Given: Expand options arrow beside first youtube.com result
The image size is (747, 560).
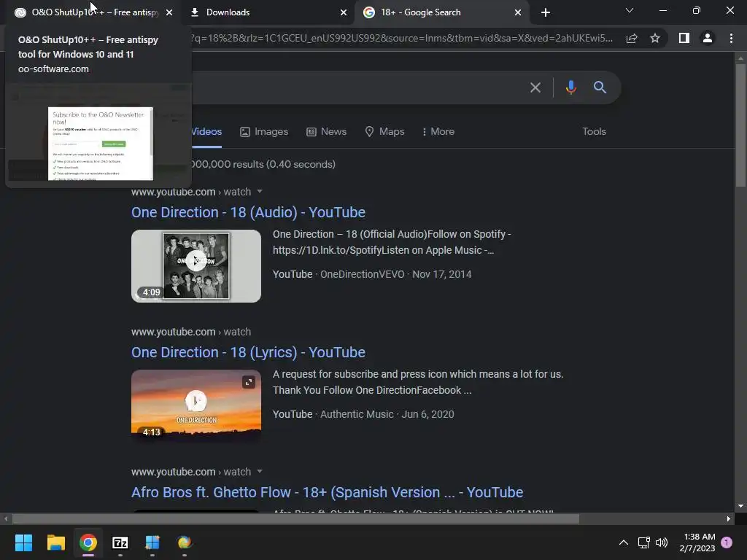Looking at the screenshot, I should [x=260, y=192].
